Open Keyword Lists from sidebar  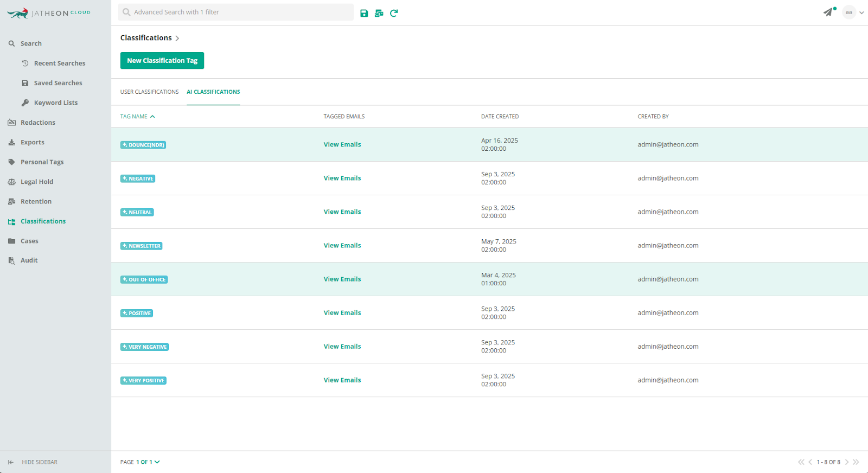55,103
